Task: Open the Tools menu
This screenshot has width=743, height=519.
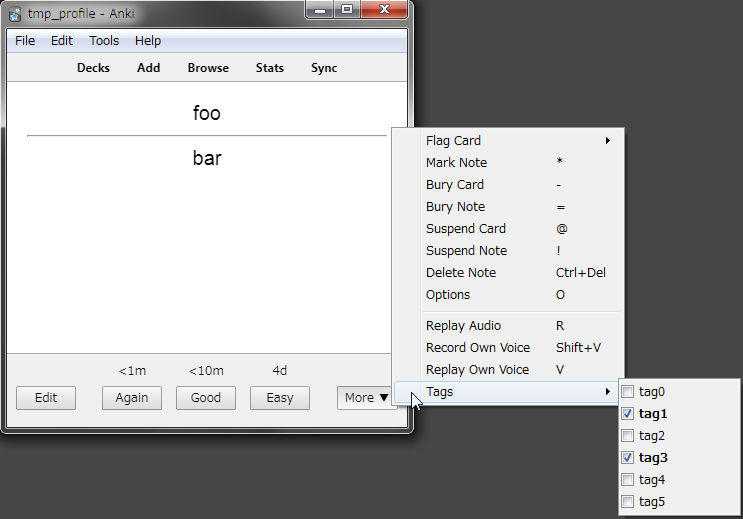Action: (x=104, y=41)
